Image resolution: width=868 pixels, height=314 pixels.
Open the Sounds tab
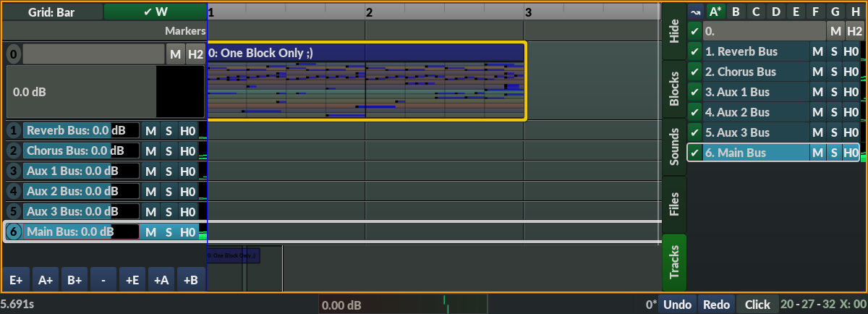(674, 148)
